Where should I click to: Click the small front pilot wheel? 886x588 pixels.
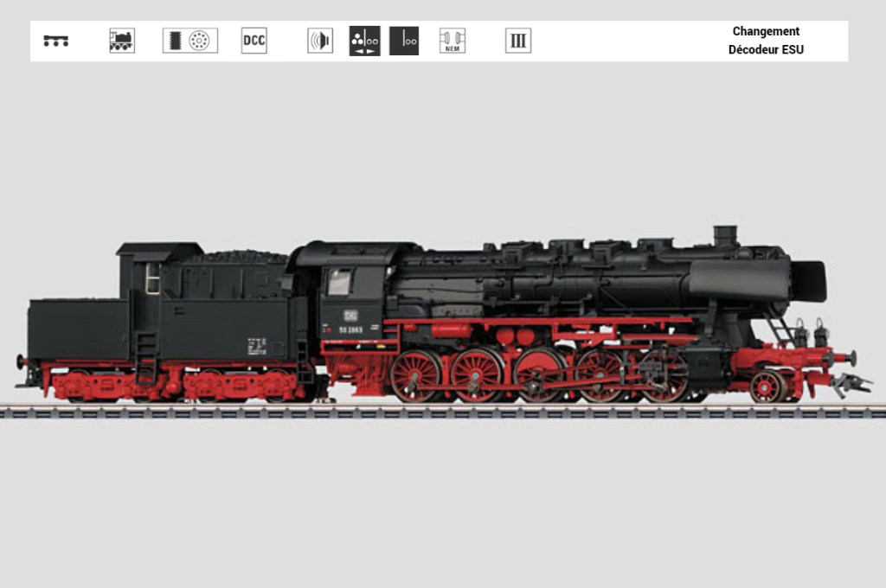767,386
